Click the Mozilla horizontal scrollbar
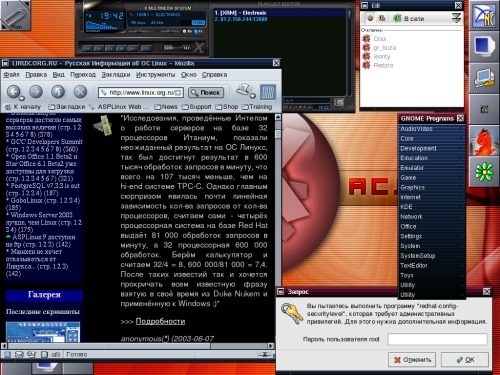 138,346
